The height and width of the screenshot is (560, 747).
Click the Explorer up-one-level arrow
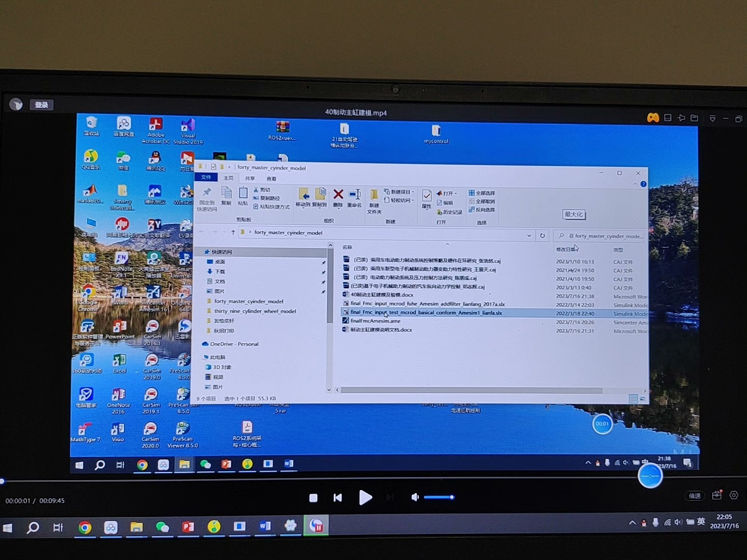pos(233,232)
